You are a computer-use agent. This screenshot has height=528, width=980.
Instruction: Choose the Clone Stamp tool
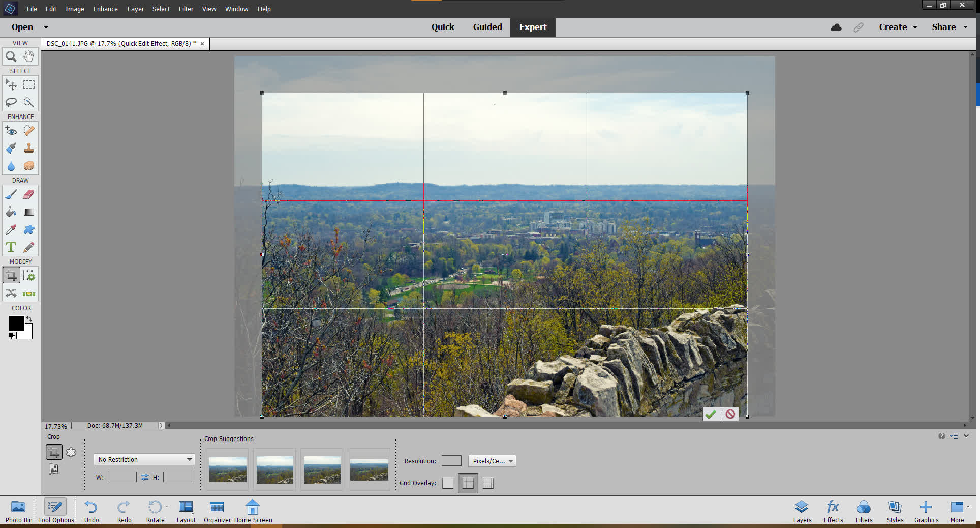tap(29, 148)
